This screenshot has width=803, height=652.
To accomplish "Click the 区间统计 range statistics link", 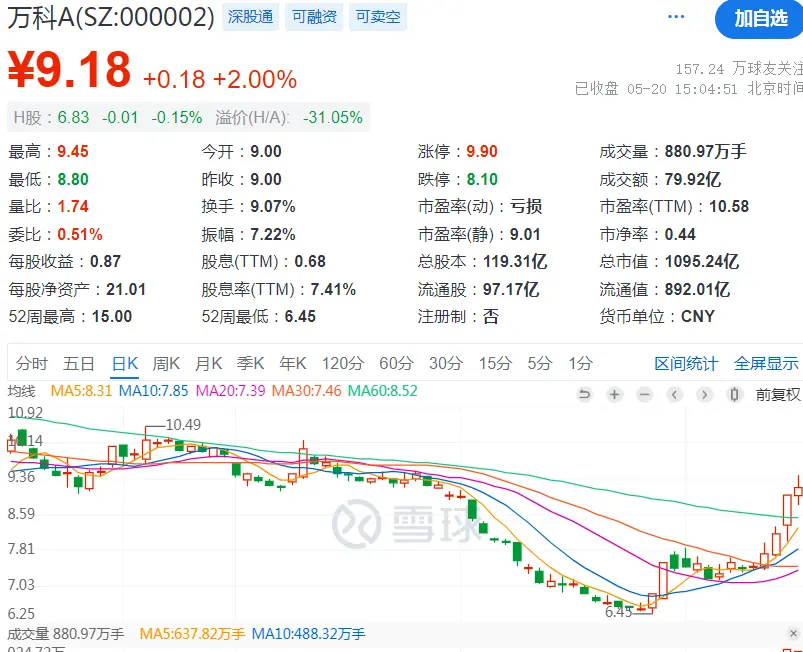I will point(686,363).
